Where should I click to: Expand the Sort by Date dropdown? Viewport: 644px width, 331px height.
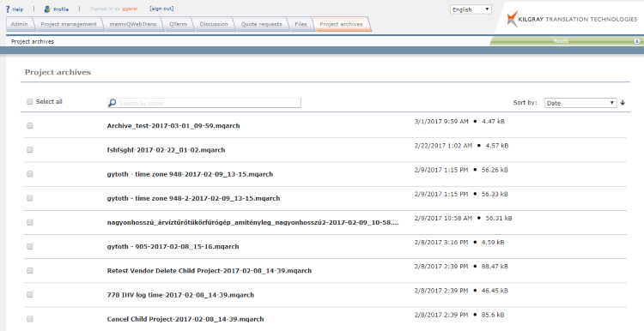580,103
